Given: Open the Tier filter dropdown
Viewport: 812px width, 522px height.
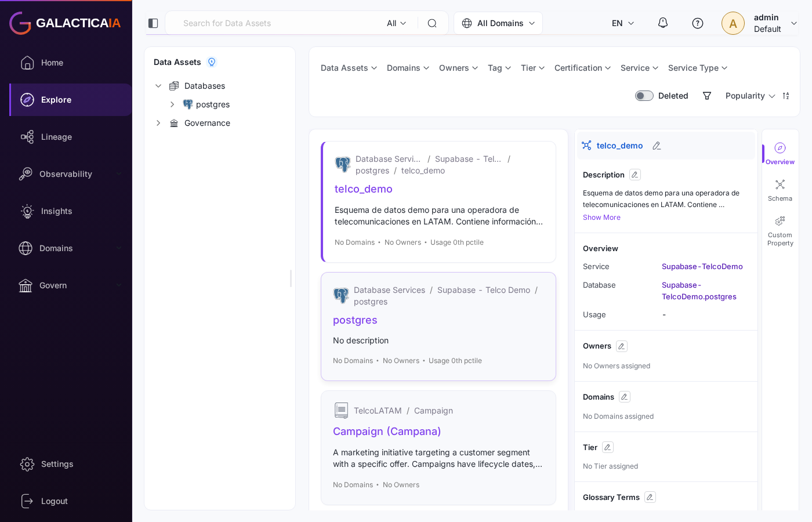Looking at the screenshot, I should (x=533, y=68).
